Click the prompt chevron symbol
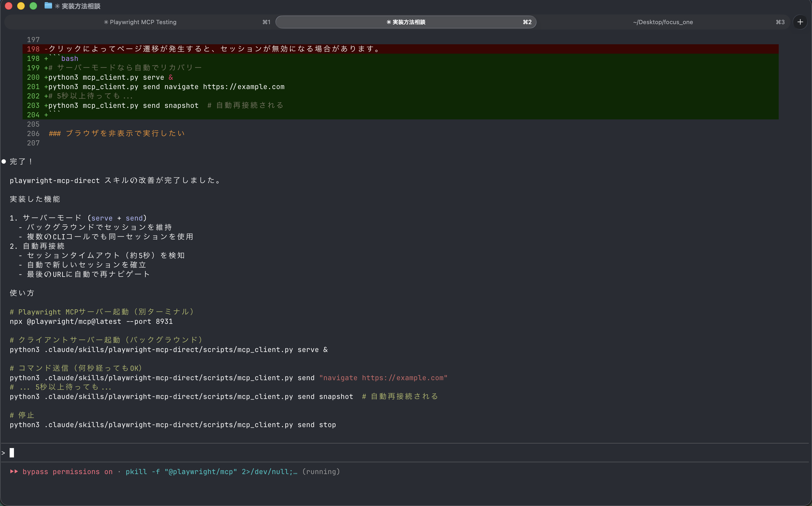 point(3,453)
